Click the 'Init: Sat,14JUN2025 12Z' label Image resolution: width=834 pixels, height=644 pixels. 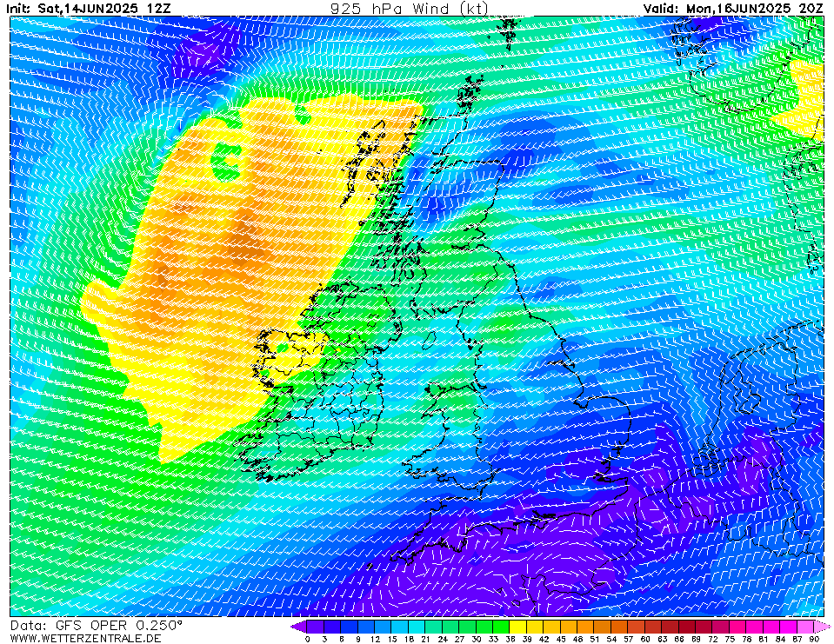[90, 8]
